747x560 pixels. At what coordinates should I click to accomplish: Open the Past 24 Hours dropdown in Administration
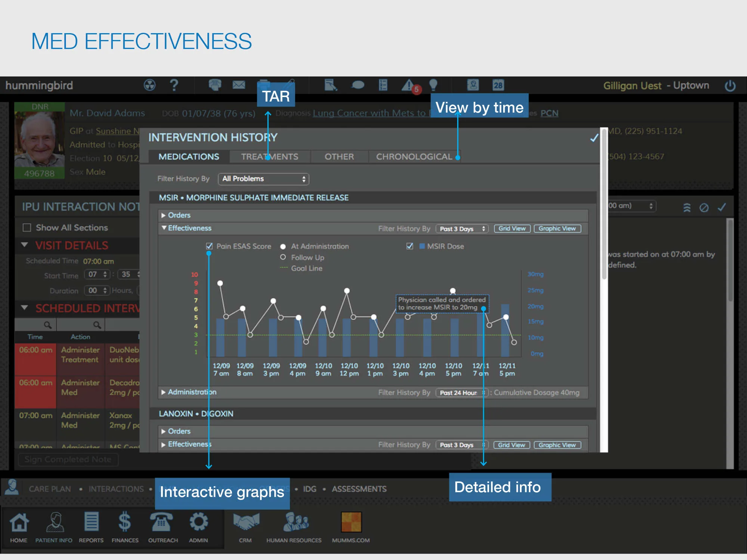point(462,393)
